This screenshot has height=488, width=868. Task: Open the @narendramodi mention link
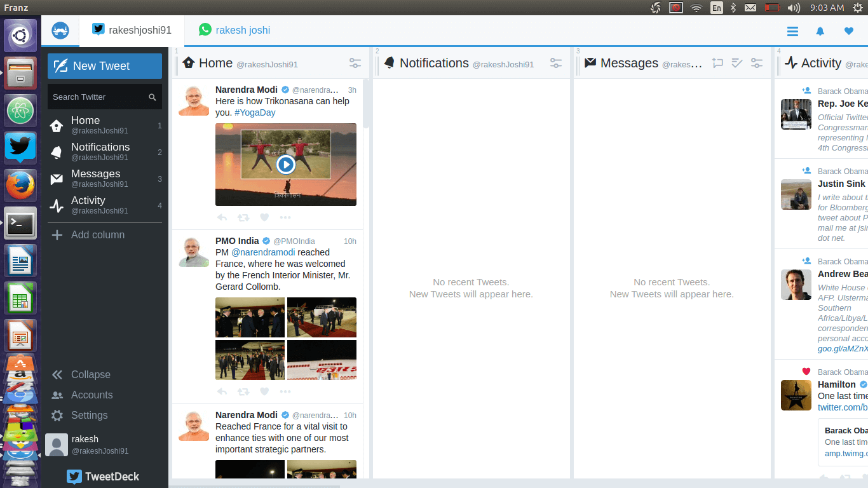[263, 252]
